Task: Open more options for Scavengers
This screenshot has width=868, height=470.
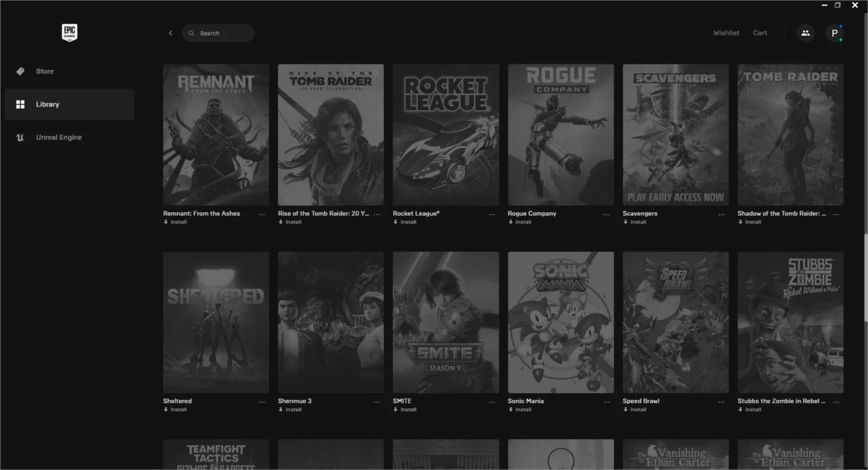Action: tap(721, 215)
